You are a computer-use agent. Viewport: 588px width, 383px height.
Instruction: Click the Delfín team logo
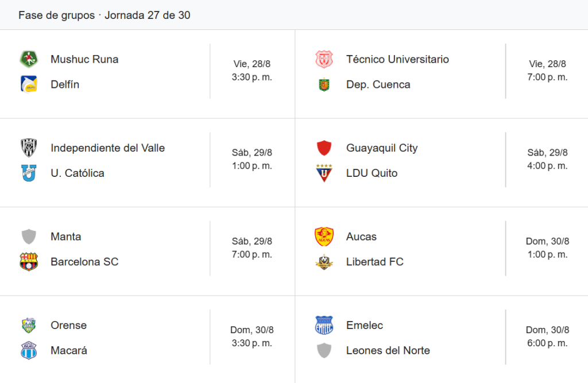point(29,84)
